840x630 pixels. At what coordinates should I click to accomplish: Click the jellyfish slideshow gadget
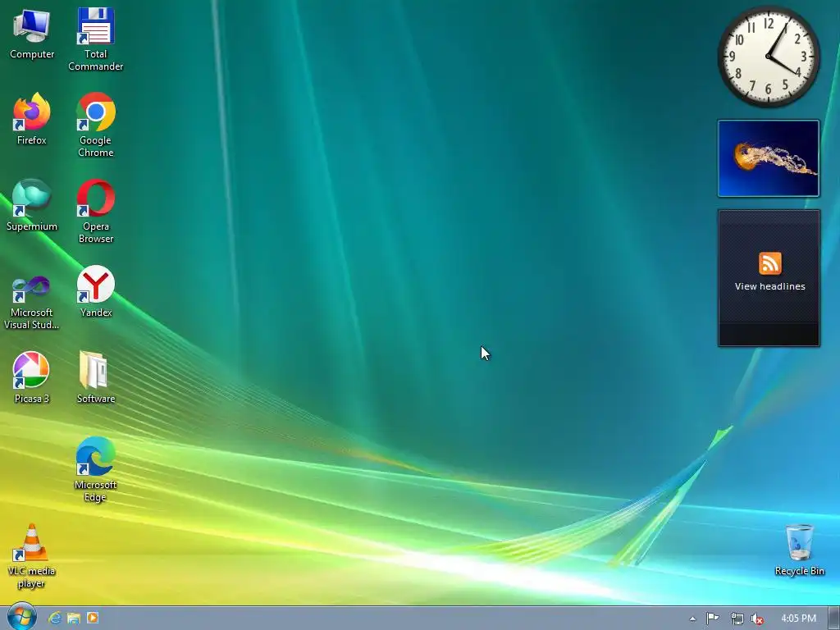(x=769, y=158)
